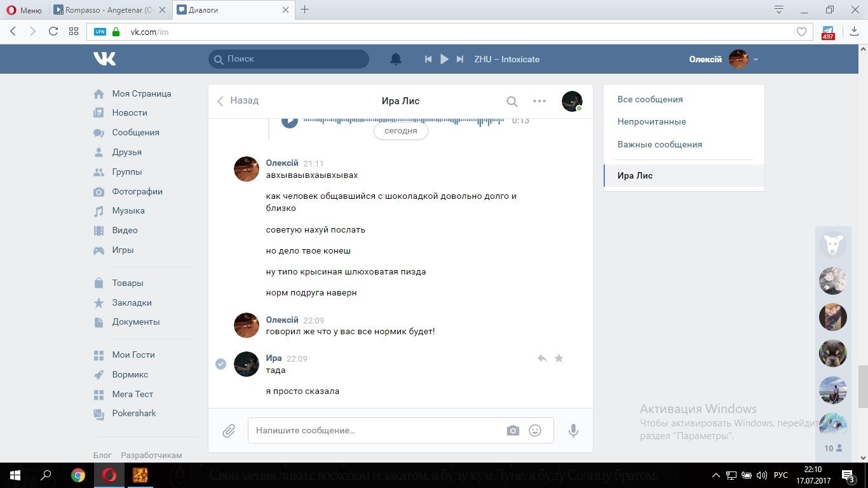The width and height of the screenshot is (868, 488).
Task: Go back using the Назад link
Action: 238,100
